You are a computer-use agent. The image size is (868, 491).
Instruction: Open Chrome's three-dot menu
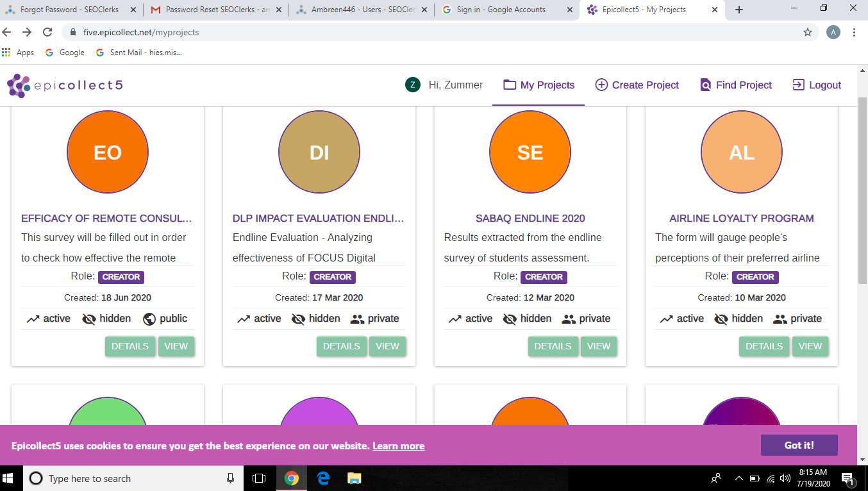pos(855,32)
